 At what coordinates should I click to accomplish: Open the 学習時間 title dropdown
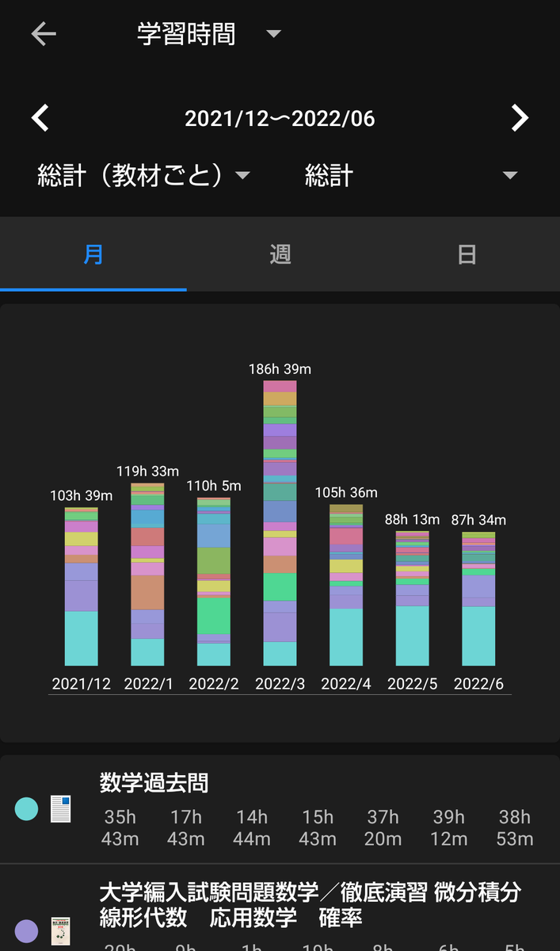point(209,34)
